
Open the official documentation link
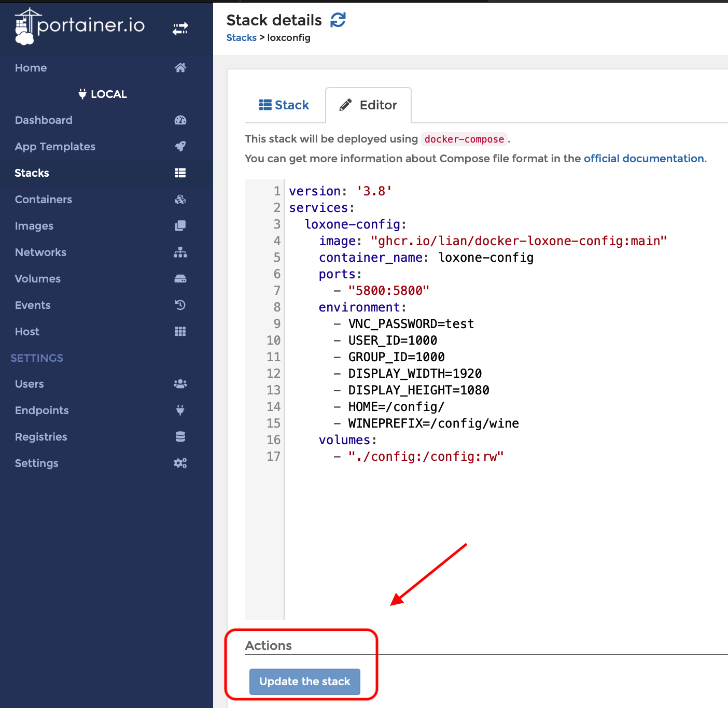coord(644,159)
